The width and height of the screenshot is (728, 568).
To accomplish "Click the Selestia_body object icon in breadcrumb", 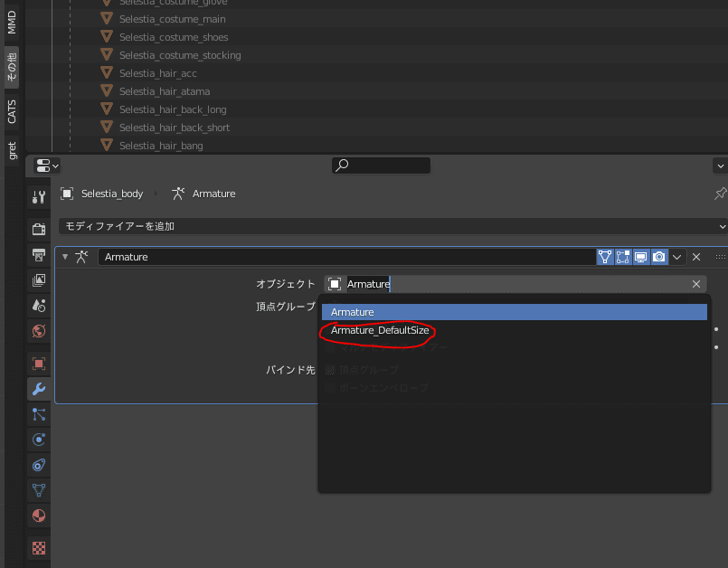I will 67,194.
